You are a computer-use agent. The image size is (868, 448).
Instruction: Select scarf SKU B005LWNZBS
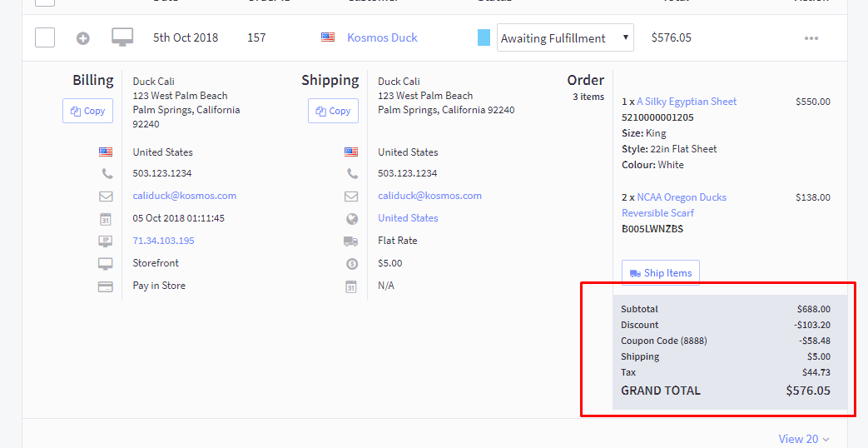pos(652,229)
